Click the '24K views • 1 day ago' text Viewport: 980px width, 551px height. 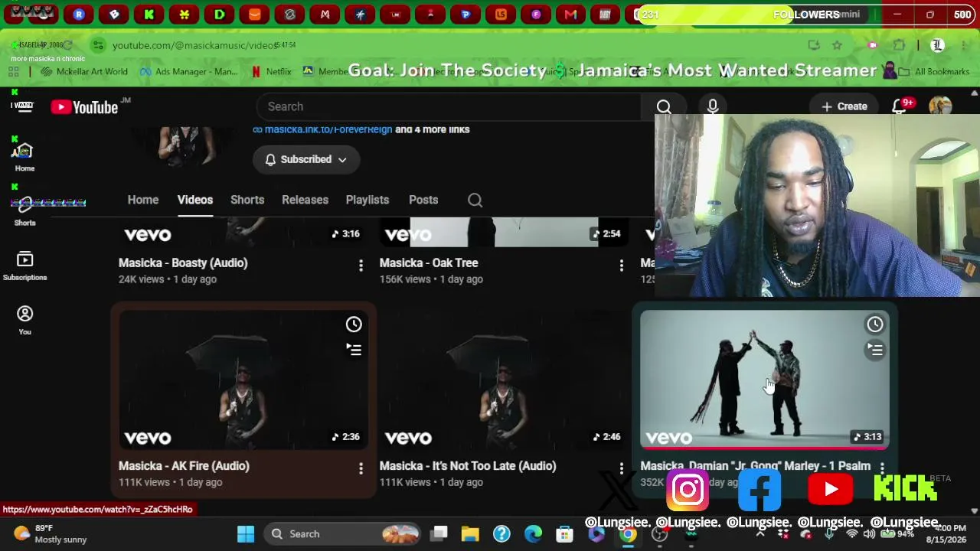[x=168, y=279]
